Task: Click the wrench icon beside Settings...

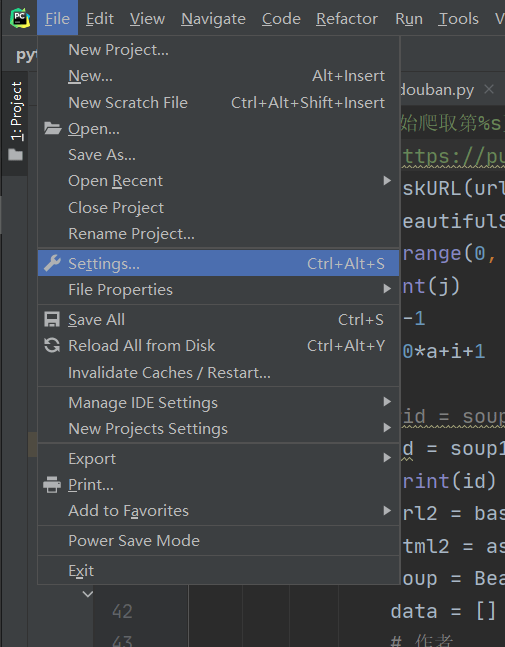Action: click(52, 263)
